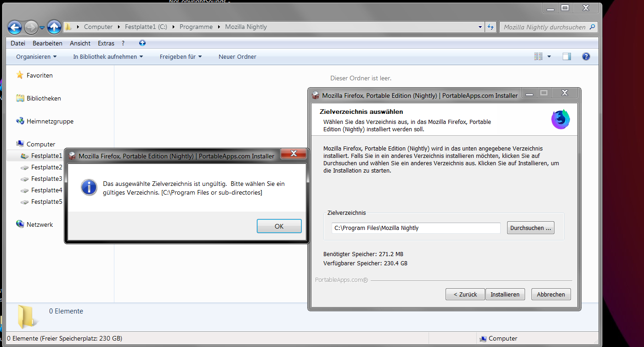Show the preview pane in Explorer
This screenshot has width=644, height=347.
click(x=567, y=56)
